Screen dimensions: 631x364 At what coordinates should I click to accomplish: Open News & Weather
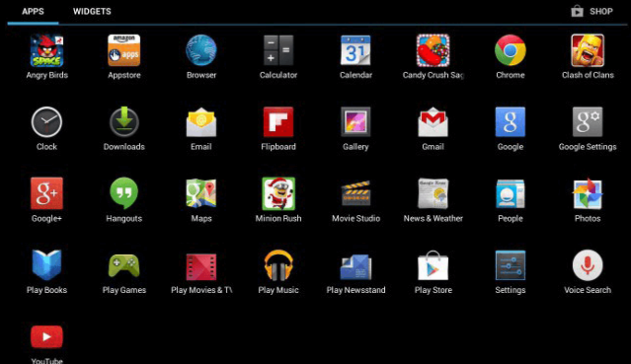[433, 194]
